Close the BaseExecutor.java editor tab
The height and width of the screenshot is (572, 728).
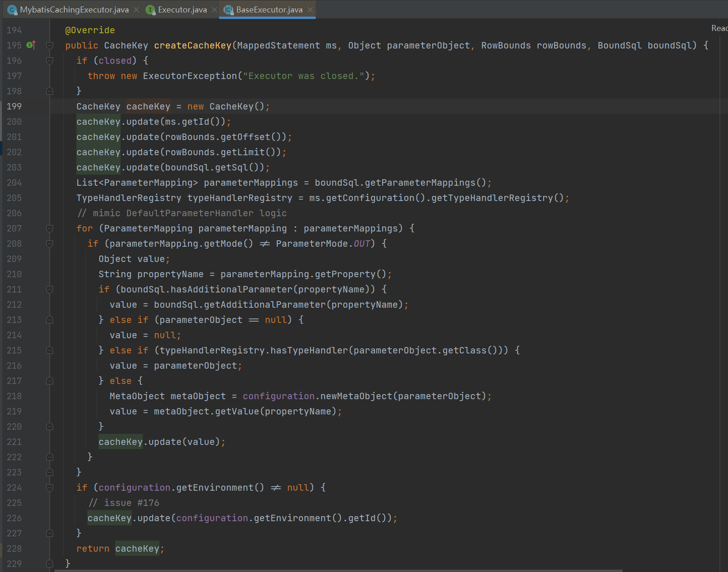pyautogui.click(x=310, y=10)
